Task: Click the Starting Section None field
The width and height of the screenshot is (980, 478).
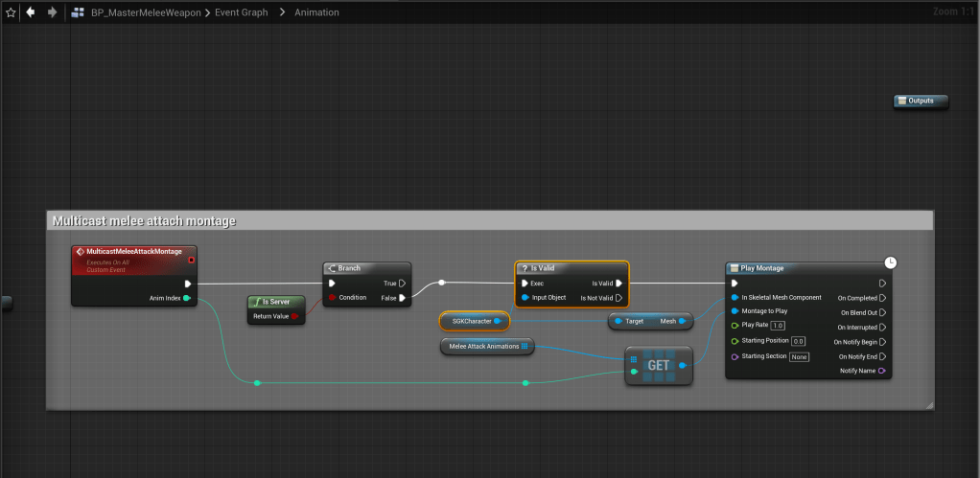Action: click(799, 356)
